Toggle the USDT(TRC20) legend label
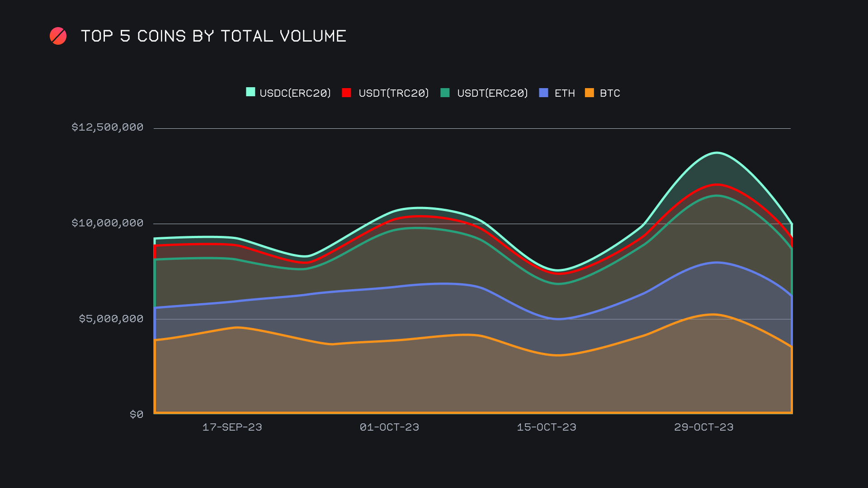Screen dimensions: 868x488 click(393, 93)
